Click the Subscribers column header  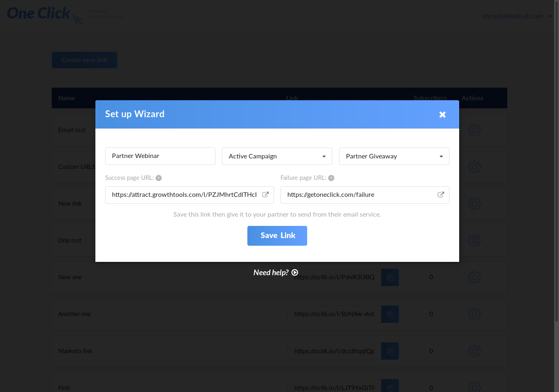[430, 98]
